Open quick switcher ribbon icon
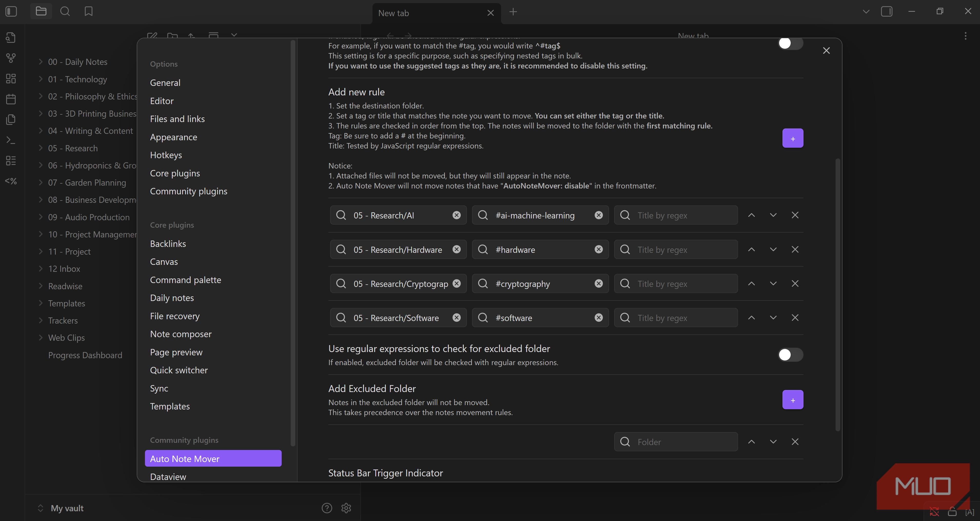The width and height of the screenshot is (980, 521). tap(11, 38)
